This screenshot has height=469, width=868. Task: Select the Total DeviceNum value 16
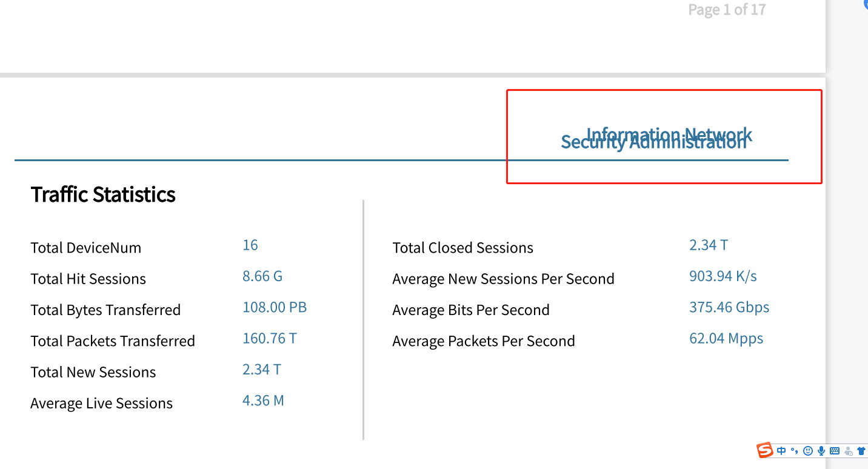[250, 245]
